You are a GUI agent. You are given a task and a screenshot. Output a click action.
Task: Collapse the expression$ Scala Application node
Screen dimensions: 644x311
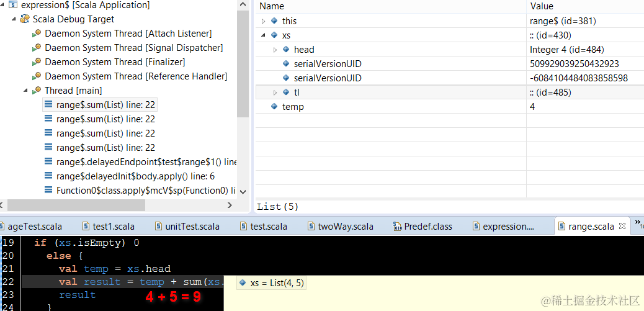[3, 6]
